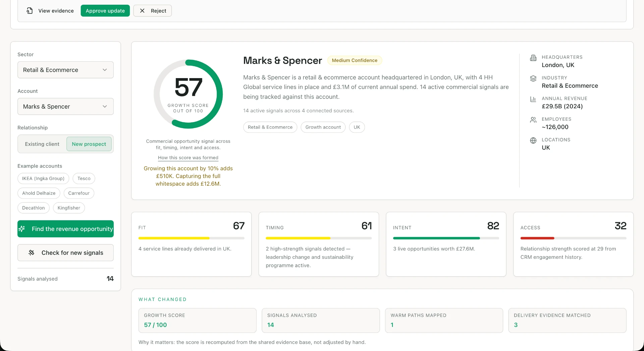Click the sparkle icon on Find the revenue opportunity

22,229
